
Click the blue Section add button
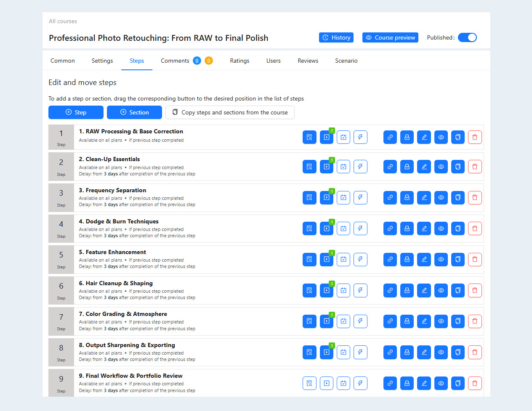134,112
